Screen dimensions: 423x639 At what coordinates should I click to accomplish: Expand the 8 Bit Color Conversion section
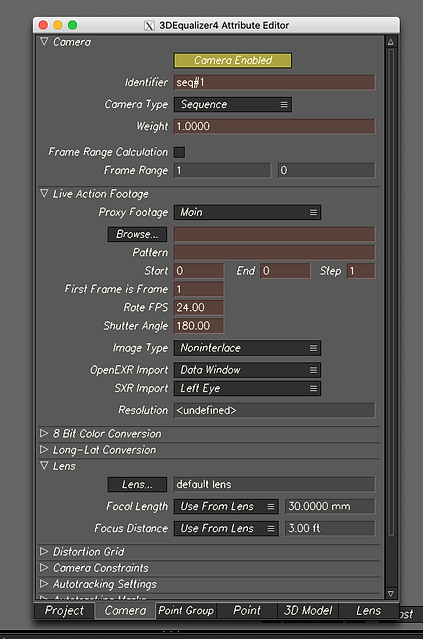(44, 433)
